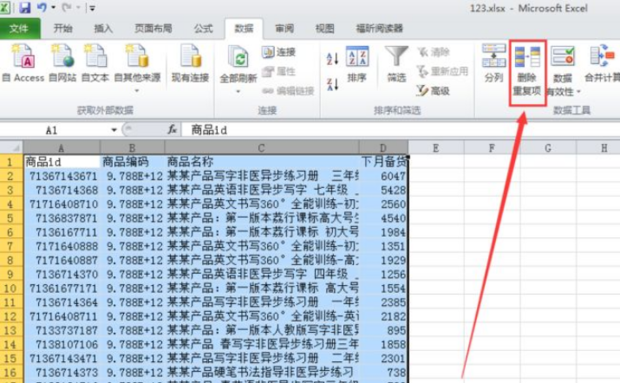Viewport: 620px width, 383px height.
Task: Open the Name Box dropdown arrow
Action: point(114,130)
